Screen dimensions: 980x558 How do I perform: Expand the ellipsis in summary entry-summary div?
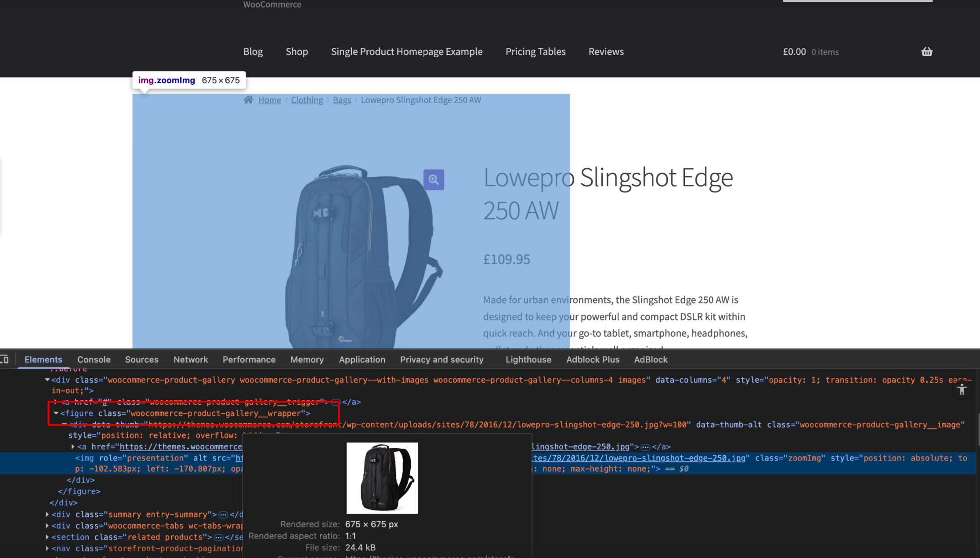223,515
